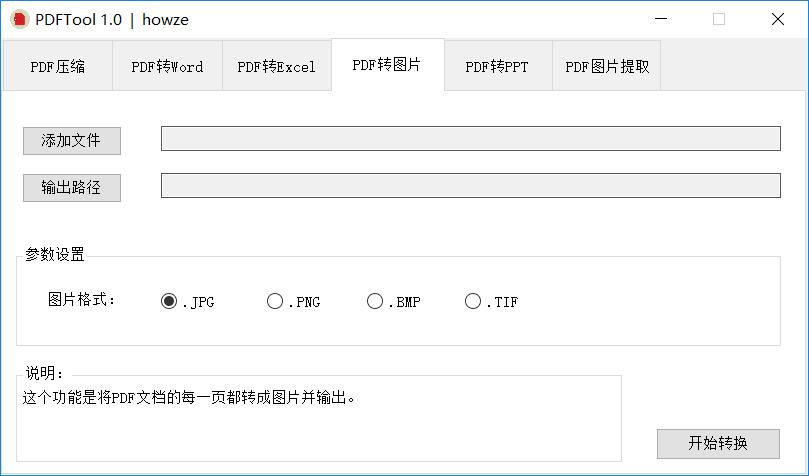
Task: Click the PDF转图片 tab
Action: 387,65
